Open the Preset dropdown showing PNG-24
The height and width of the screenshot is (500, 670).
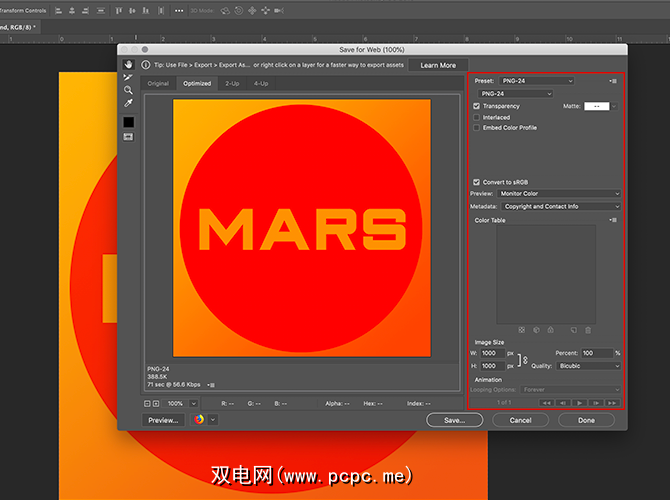pyautogui.click(x=536, y=81)
